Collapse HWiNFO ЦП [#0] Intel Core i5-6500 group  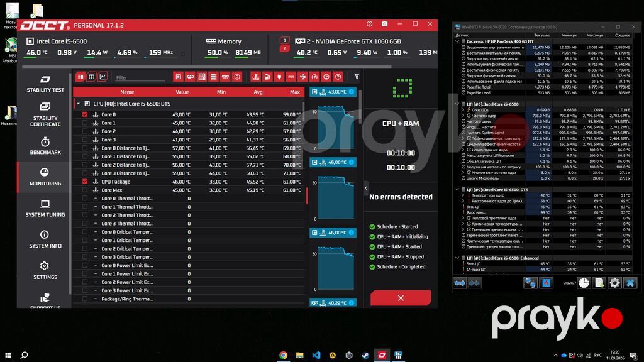click(x=457, y=104)
